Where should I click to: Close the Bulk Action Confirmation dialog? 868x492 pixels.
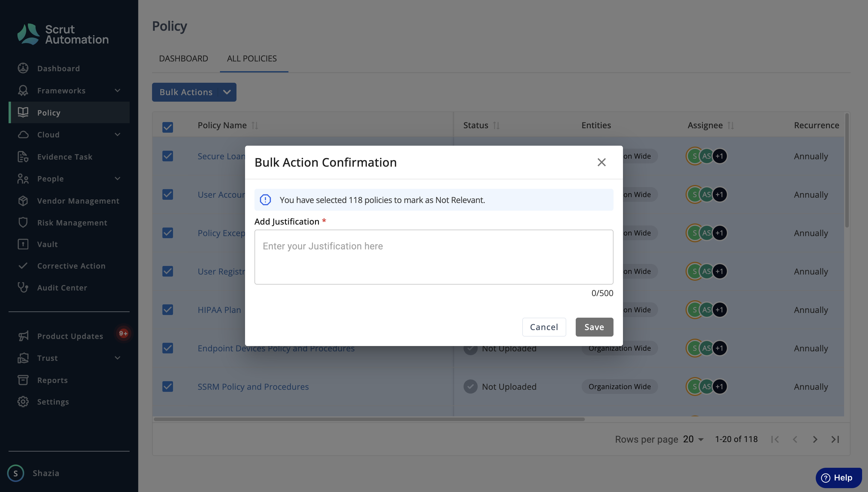pyautogui.click(x=601, y=162)
